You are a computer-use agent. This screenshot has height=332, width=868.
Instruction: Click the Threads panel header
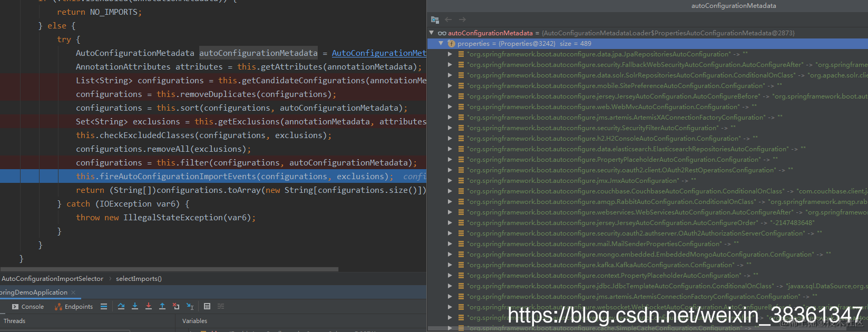click(x=14, y=321)
